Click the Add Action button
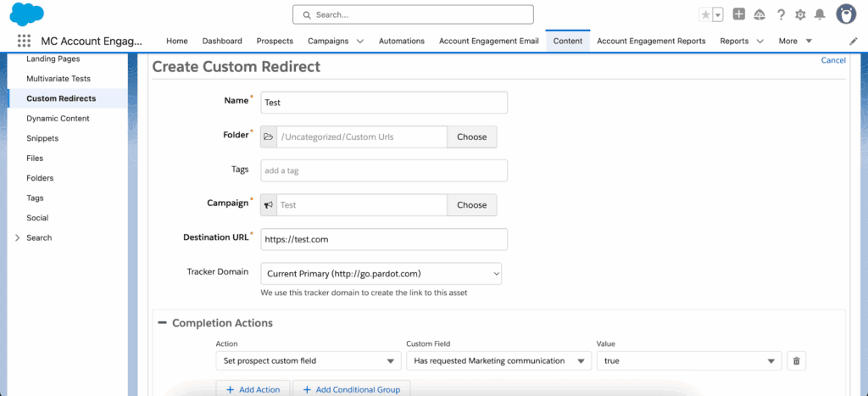 (253, 389)
